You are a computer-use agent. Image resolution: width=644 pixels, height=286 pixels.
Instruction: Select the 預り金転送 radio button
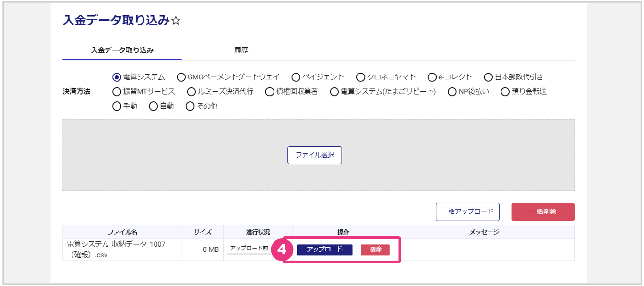(505, 91)
